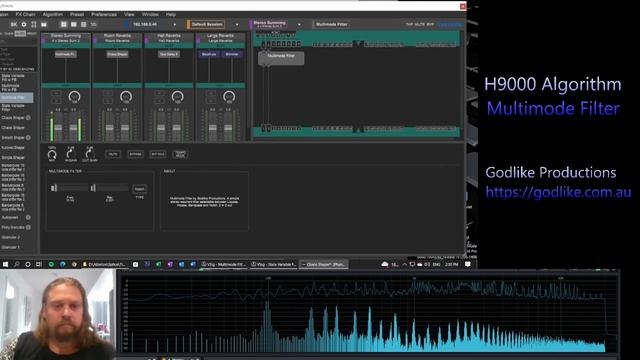Open the settings gear in the toolbar
Screen dimensions: 640x360
[x=24, y=24]
